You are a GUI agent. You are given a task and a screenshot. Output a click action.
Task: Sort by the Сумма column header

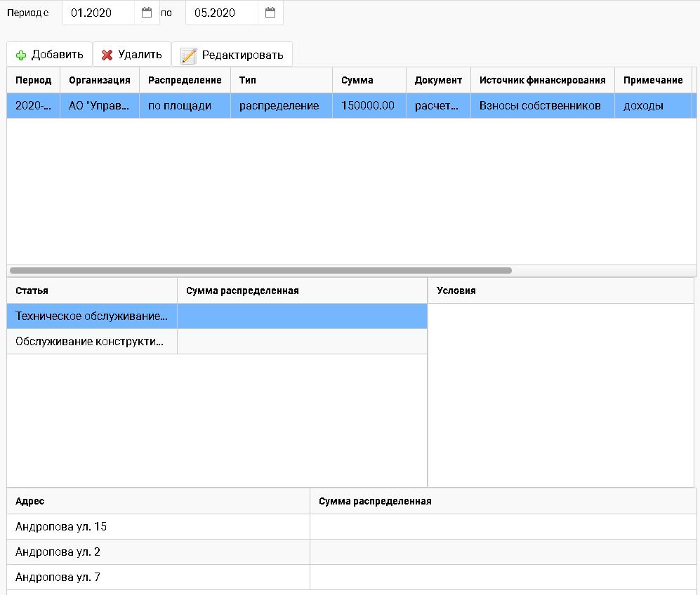pos(357,80)
